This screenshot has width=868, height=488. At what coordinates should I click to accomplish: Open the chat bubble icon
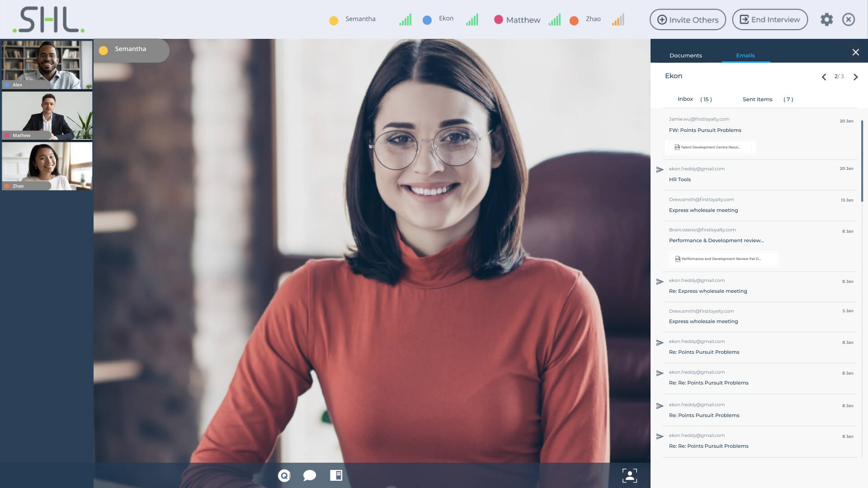tap(310, 475)
